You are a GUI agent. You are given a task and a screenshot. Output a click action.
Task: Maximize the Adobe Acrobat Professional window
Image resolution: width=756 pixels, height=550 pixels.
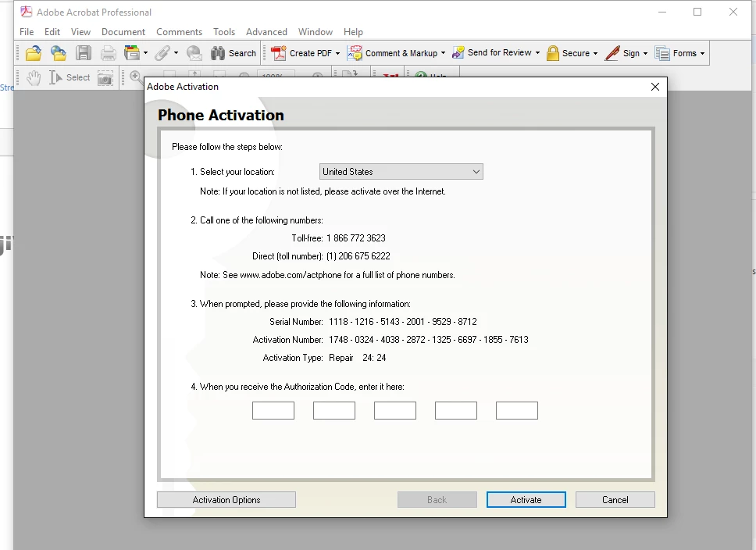pos(697,12)
